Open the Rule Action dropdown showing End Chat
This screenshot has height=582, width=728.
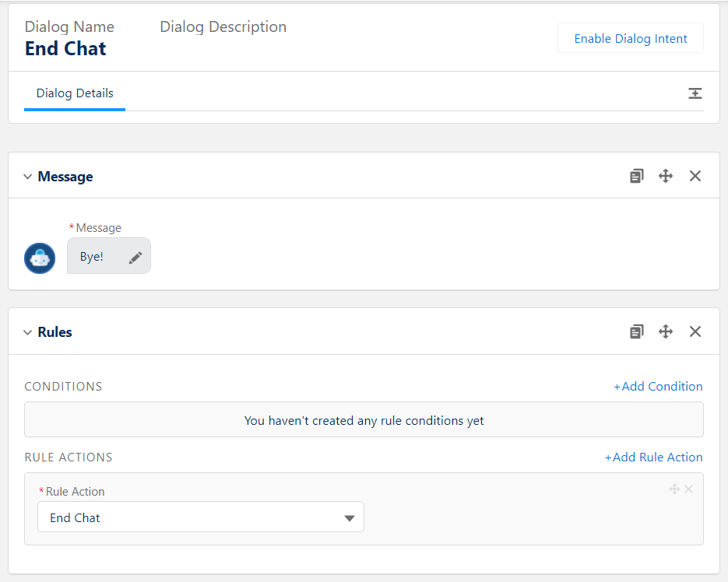tap(201, 517)
